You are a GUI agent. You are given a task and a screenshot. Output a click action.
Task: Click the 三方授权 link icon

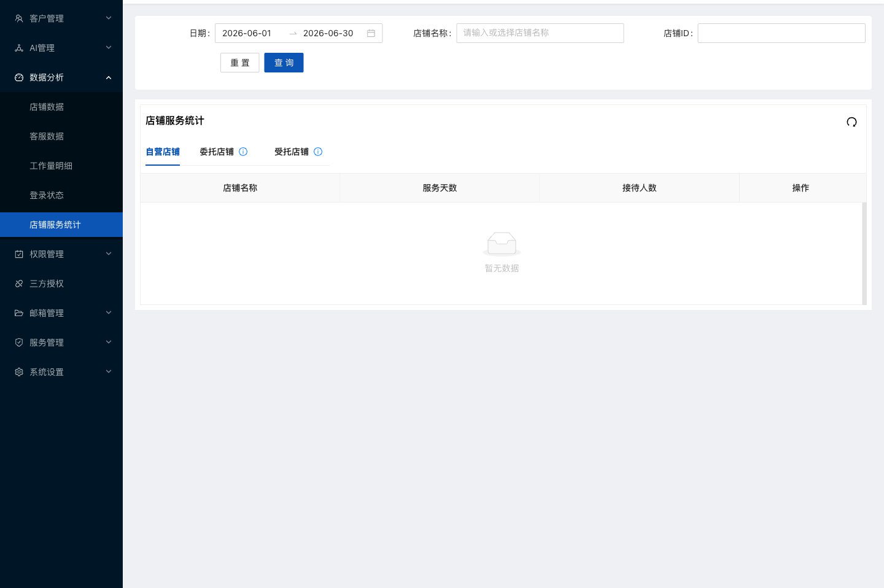click(x=19, y=284)
